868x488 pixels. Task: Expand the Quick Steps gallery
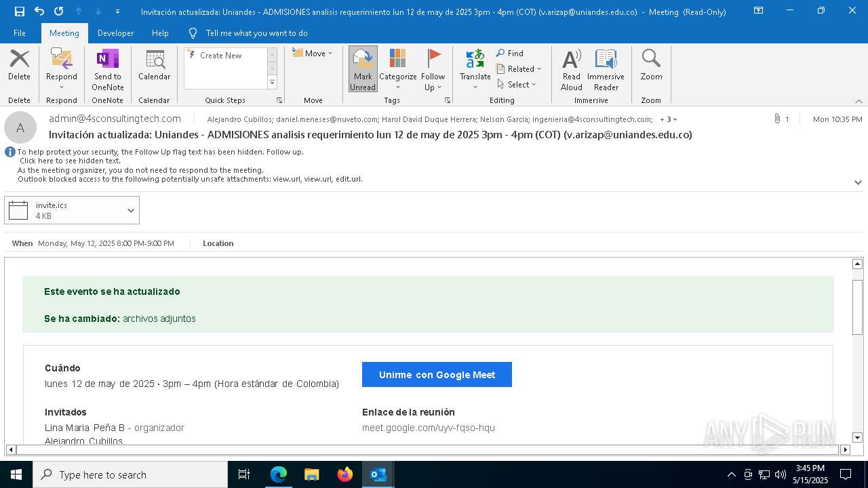(272, 83)
